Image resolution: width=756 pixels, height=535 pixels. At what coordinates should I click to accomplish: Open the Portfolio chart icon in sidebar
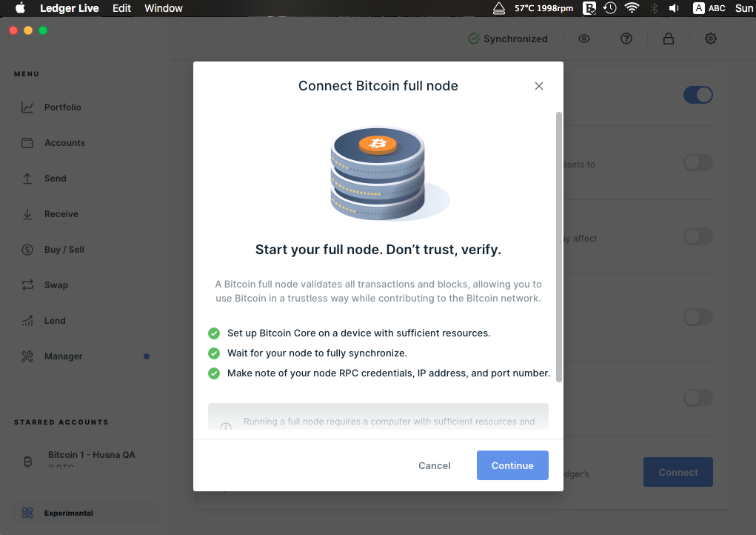click(x=27, y=107)
